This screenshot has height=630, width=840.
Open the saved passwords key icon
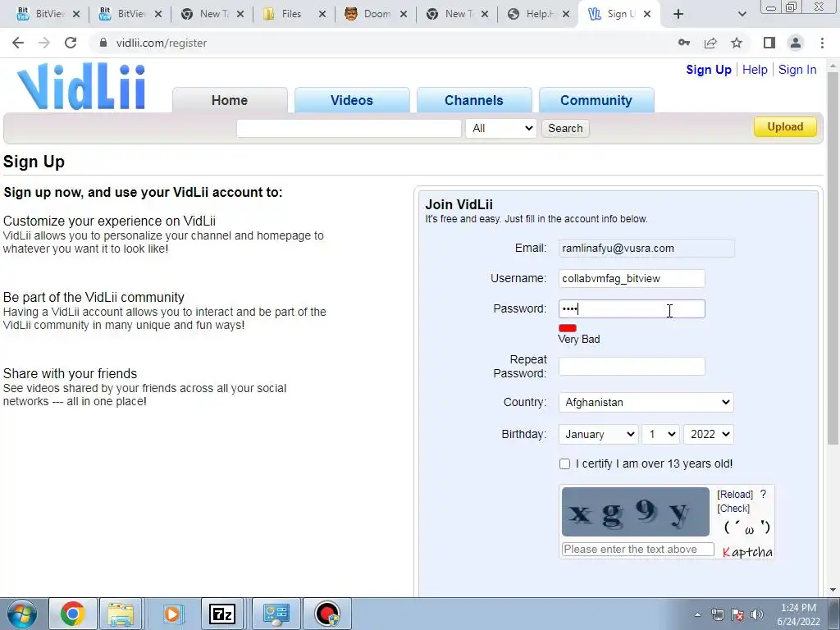click(683, 43)
